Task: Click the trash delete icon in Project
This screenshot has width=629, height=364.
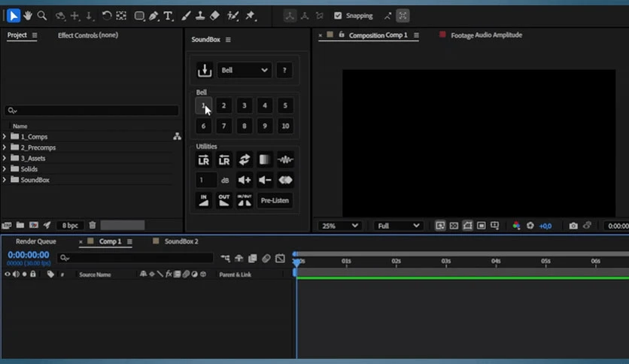Action: [93, 225]
